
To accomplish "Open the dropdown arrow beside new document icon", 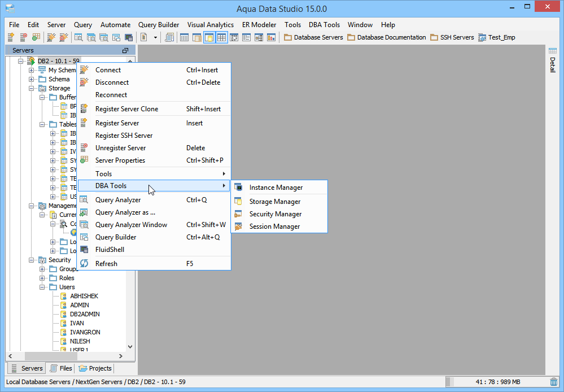I will point(155,37).
